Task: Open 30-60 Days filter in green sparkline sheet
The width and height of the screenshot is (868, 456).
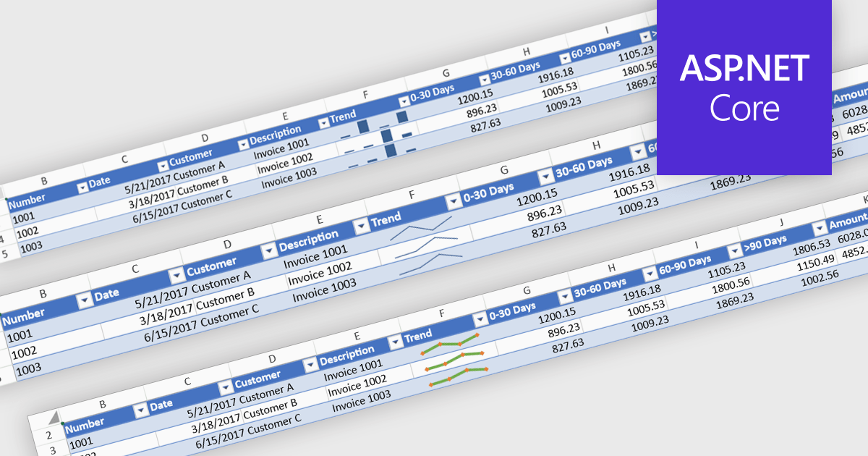Action: click(x=650, y=274)
